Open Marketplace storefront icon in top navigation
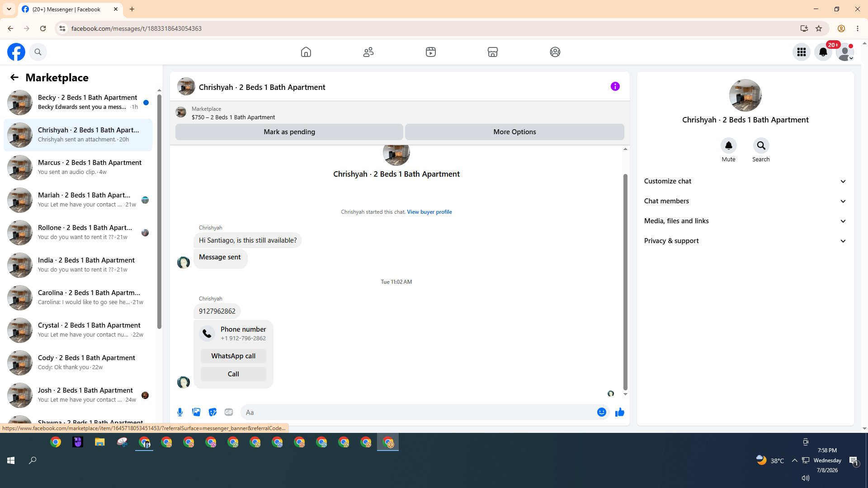This screenshot has width=868, height=488. pyautogui.click(x=493, y=52)
